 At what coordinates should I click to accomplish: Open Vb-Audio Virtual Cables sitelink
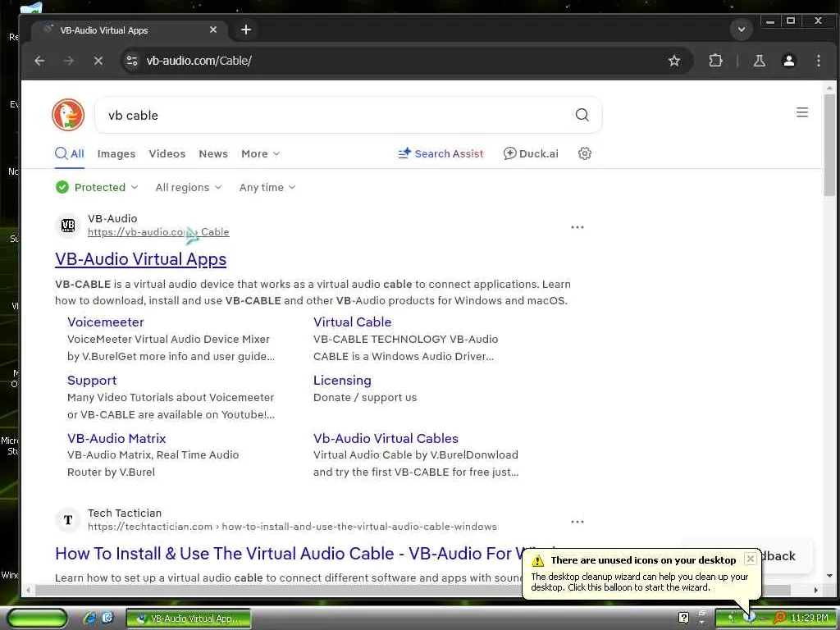(386, 438)
